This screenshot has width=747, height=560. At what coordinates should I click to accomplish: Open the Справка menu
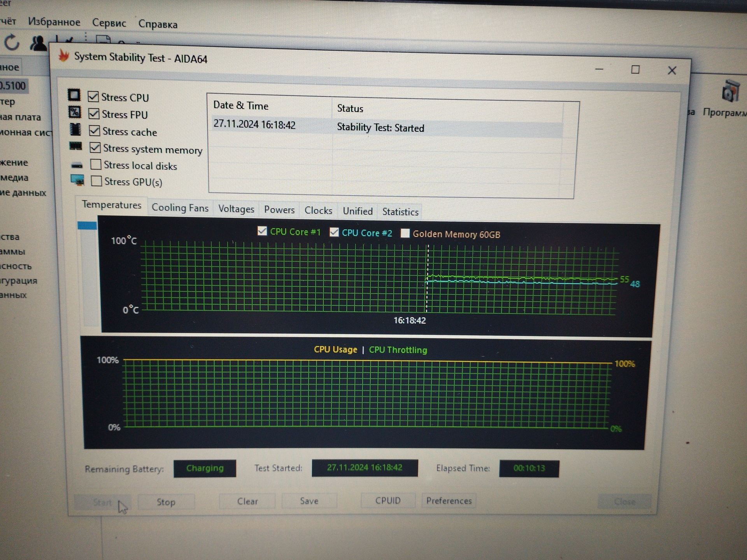(158, 24)
